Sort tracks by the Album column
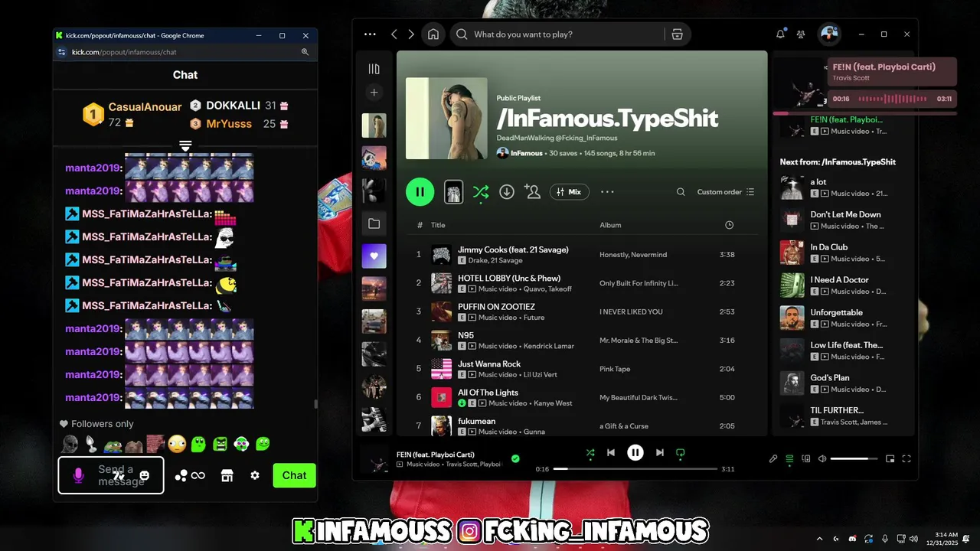This screenshot has height=551, width=980. pos(610,225)
